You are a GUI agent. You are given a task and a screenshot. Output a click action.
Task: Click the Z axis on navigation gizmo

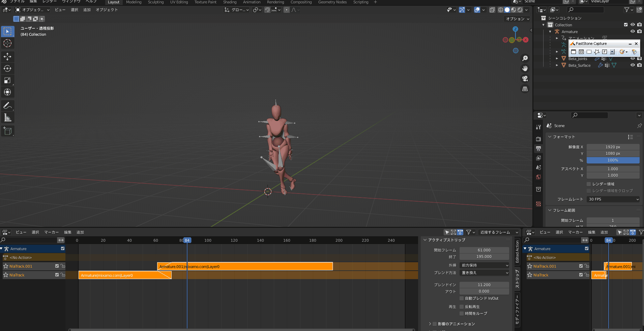point(515,29)
